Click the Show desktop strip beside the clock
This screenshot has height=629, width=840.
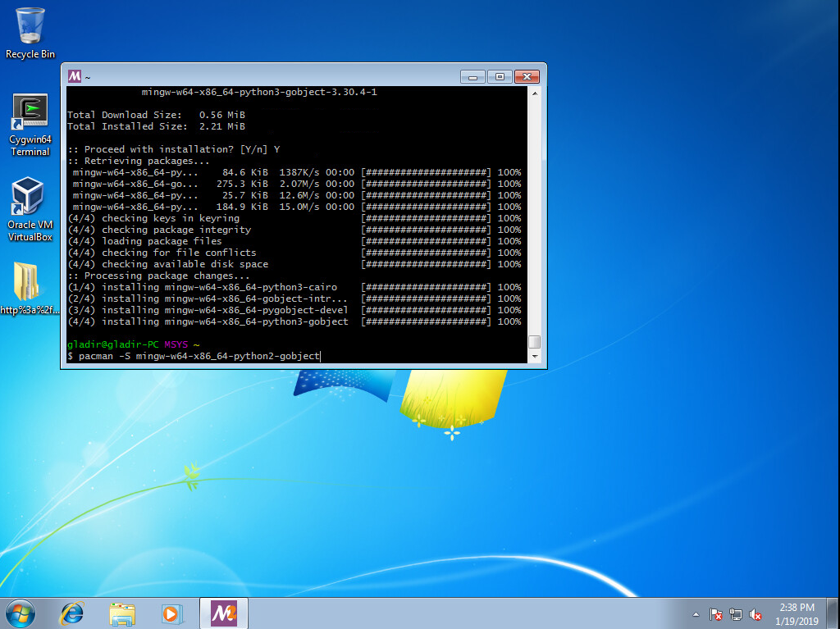[x=834, y=613]
